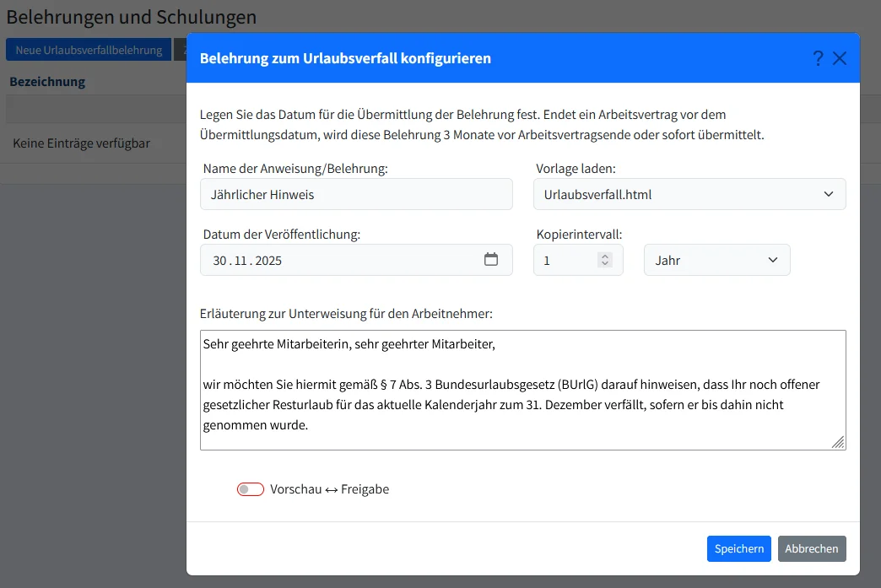Switch the preview toggle next to Vorschau
This screenshot has width=881, height=588.
[x=250, y=488]
